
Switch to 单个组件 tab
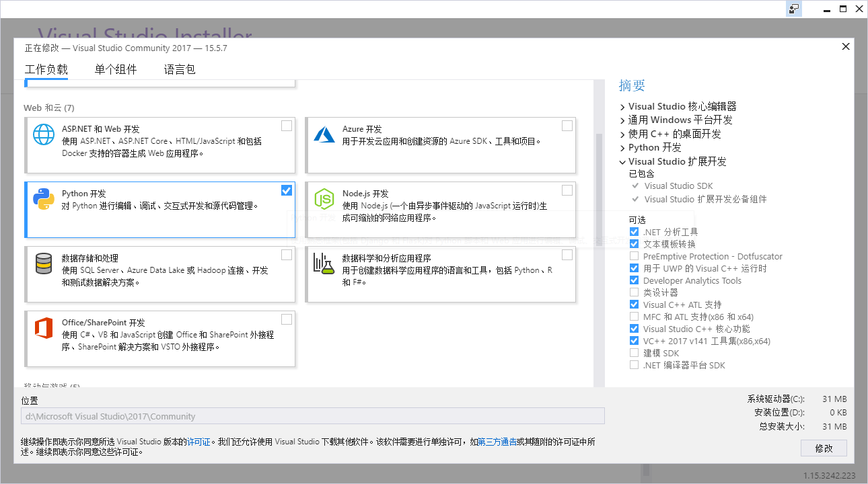[x=116, y=69]
